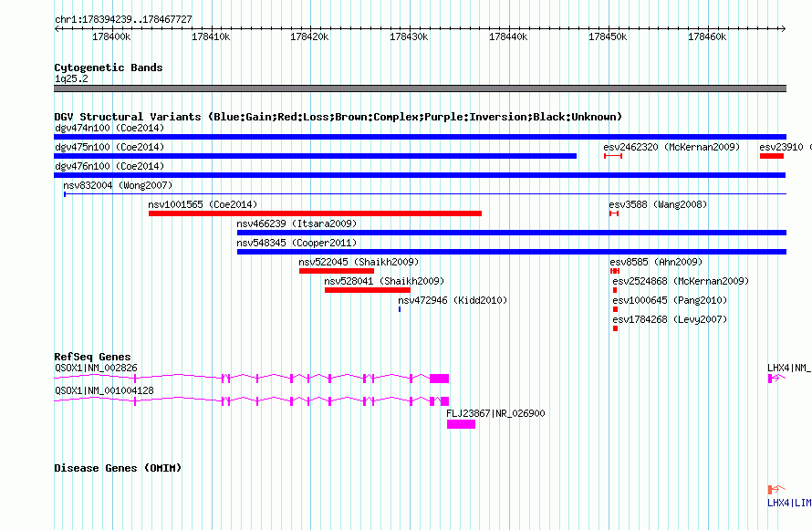Click the 178460k ruler position label
Viewport: 812px width, 530px height.
click(707, 36)
